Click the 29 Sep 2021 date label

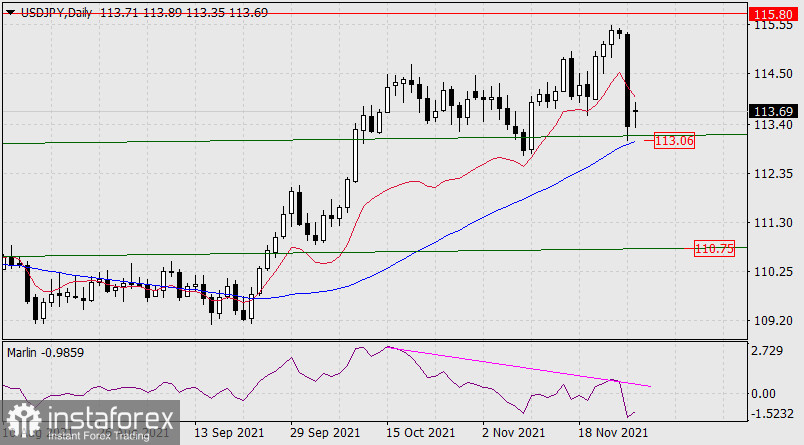pos(322,433)
